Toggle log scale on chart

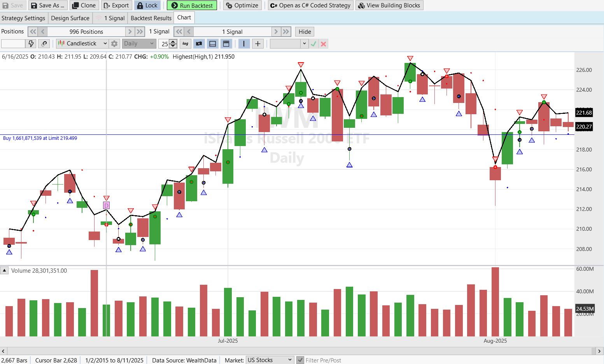(186, 44)
